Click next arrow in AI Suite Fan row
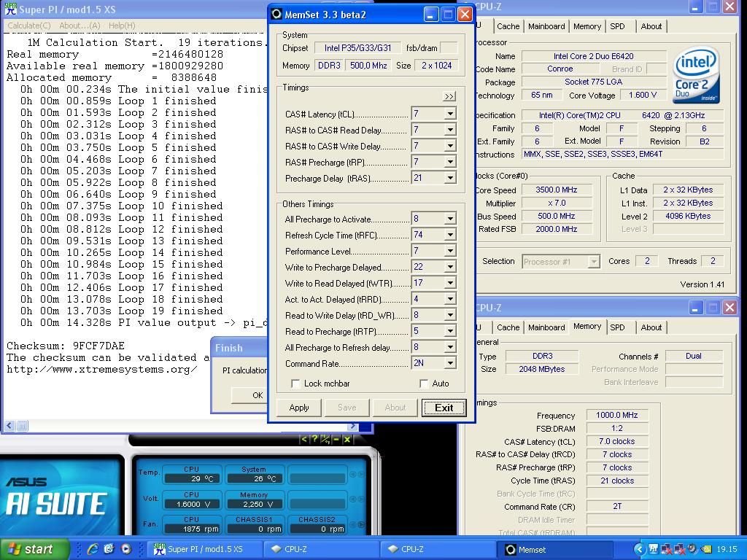Image resolution: width=747 pixels, height=560 pixels. (361, 525)
